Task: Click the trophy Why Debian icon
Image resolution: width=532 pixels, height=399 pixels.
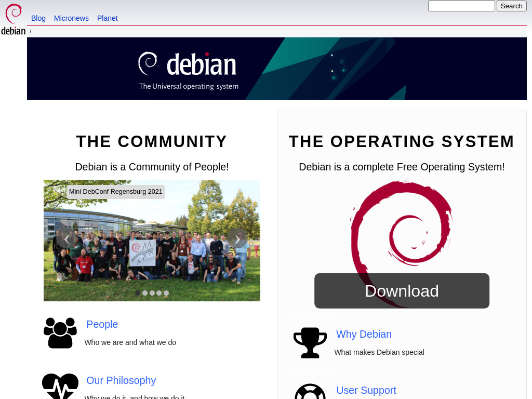Action: coord(310,343)
